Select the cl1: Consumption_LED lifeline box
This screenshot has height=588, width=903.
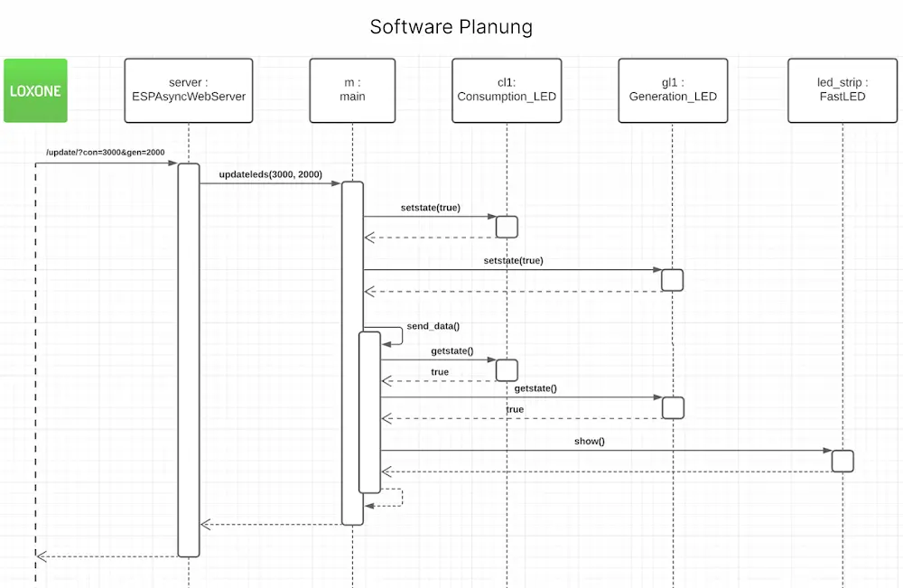(507, 89)
